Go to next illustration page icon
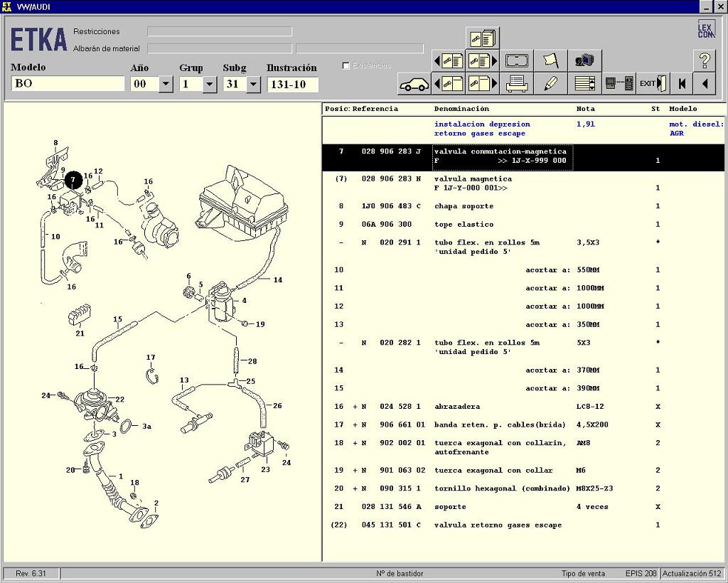 pyautogui.click(x=483, y=84)
